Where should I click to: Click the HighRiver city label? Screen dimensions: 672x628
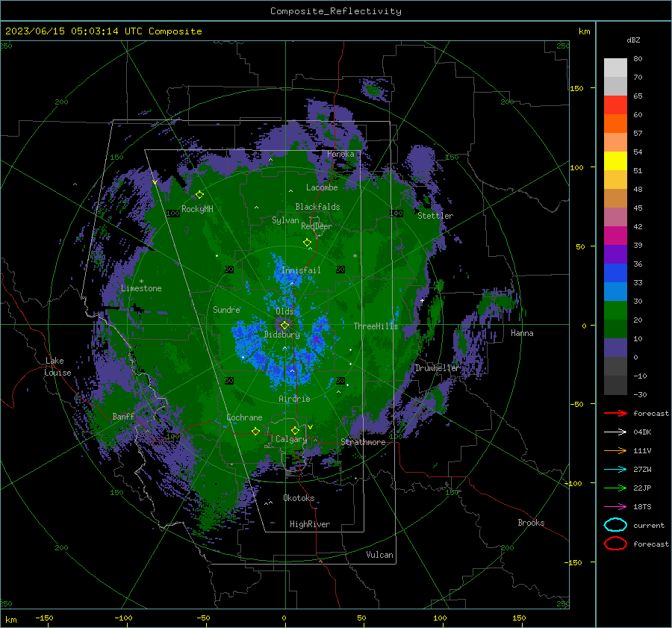(x=310, y=524)
